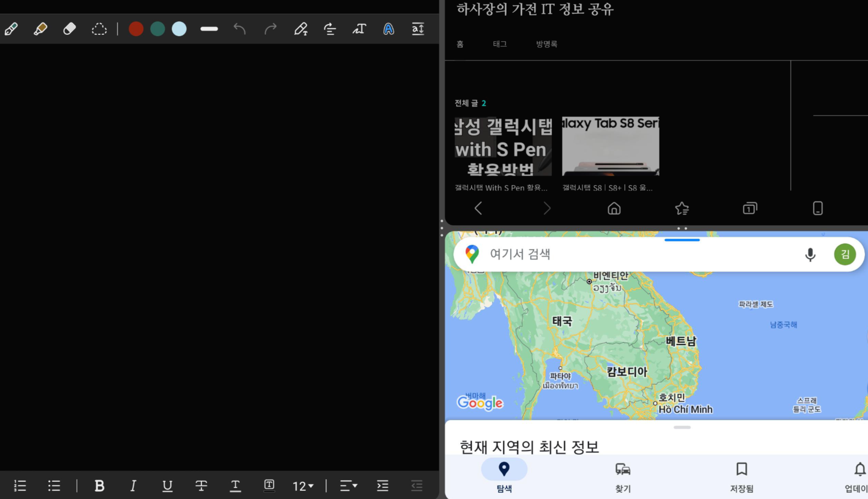Viewport: 868px width, 499px height.
Task: Open the 갤럭시탭 With S Pen 활용 link
Action: point(501,188)
